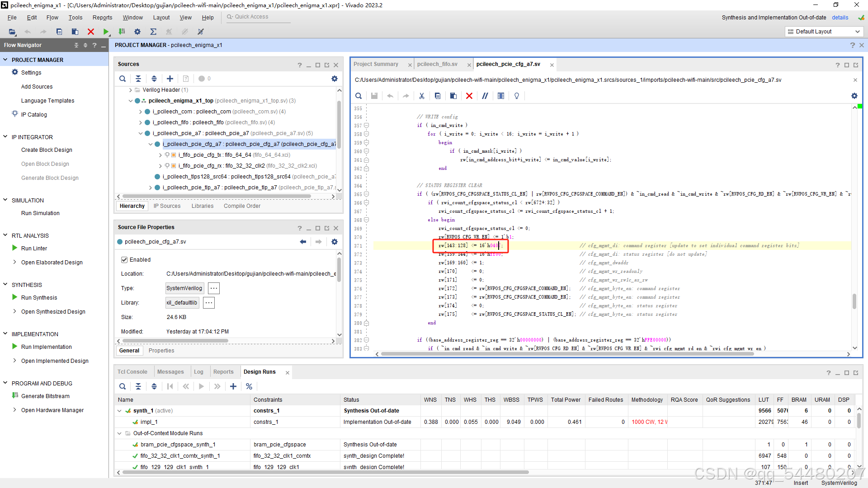Image resolution: width=868 pixels, height=488 pixels.
Task: Toggle comment icon in editor toolbar
Action: (x=485, y=96)
